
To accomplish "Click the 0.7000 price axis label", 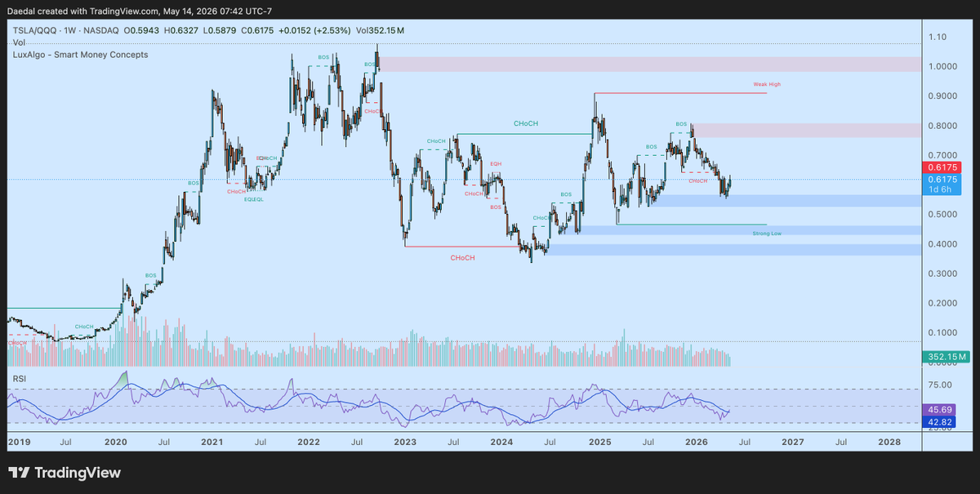I will coord(942,155).
